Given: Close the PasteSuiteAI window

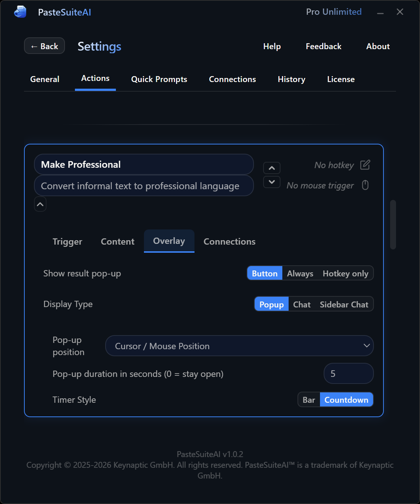Looking at the screenshot, I should pos(400,12).
